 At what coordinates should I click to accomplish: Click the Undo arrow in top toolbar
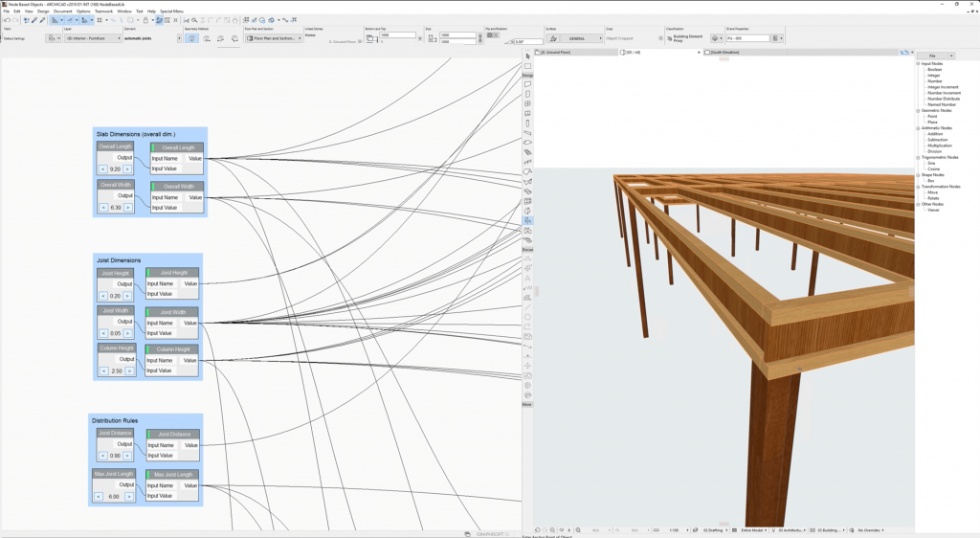tap(7, 19)
